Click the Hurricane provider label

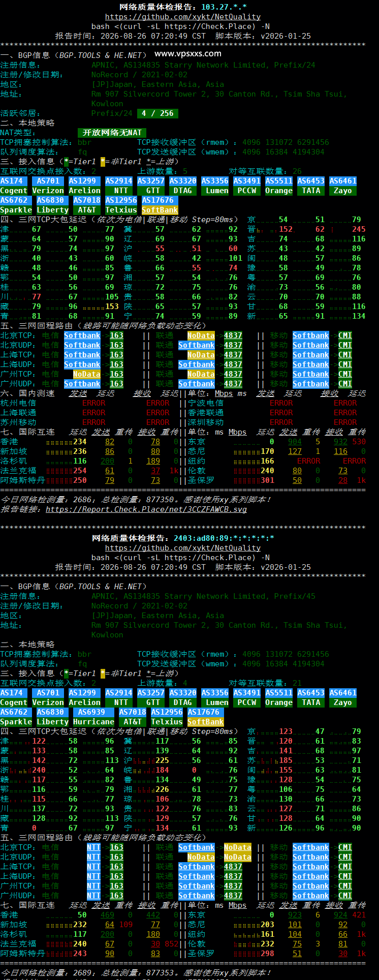click(94, 722)
